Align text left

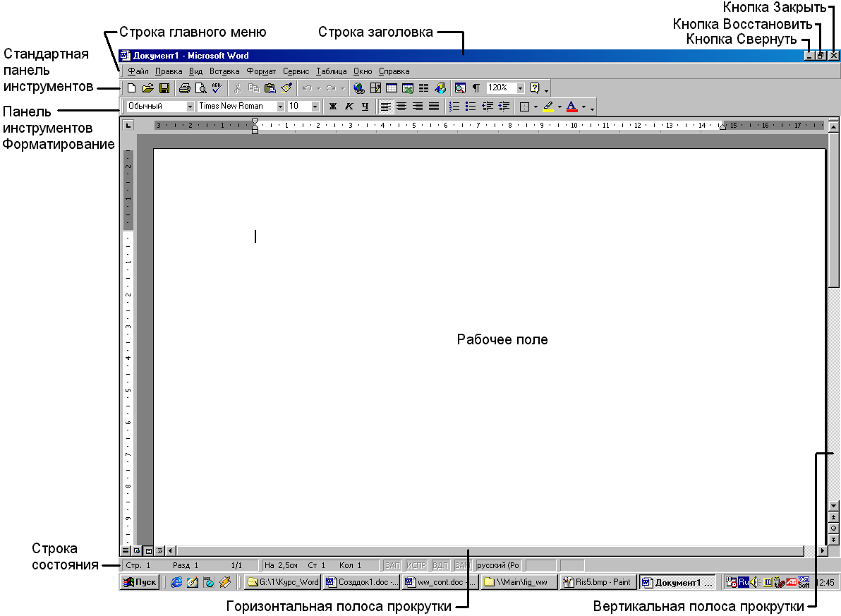tap(385, 107)
